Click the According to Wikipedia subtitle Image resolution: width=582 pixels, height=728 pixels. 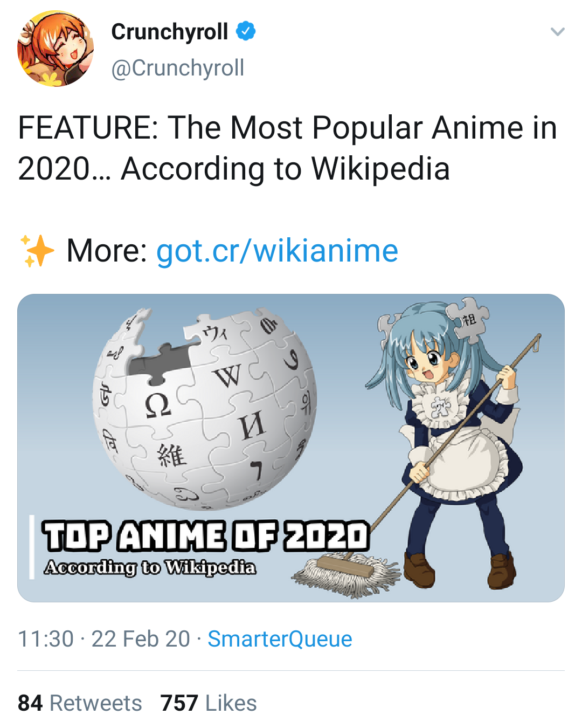(150, 567)
